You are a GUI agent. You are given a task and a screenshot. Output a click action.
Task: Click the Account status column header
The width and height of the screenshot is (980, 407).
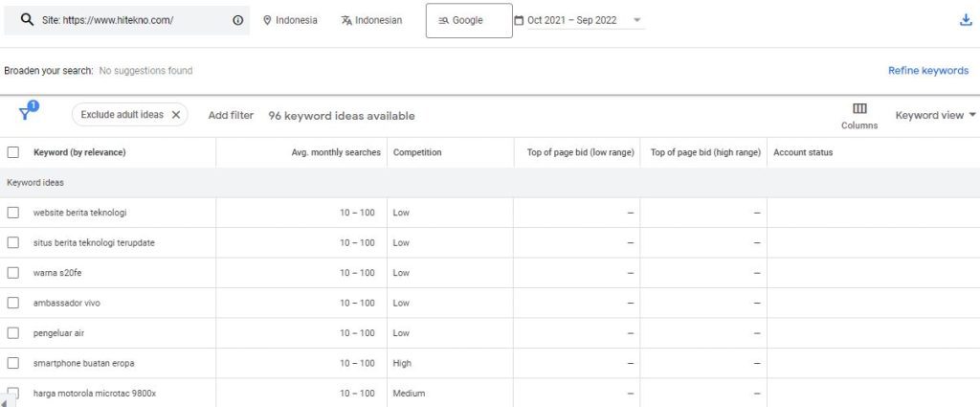803,152
